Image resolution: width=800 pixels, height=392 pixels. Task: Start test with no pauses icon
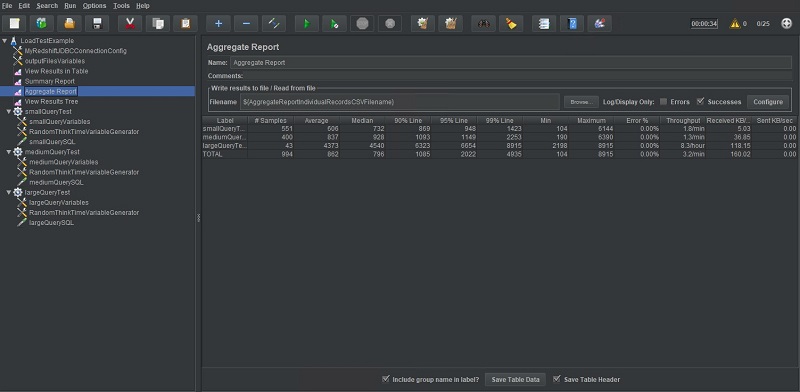(x=334, y=23)
